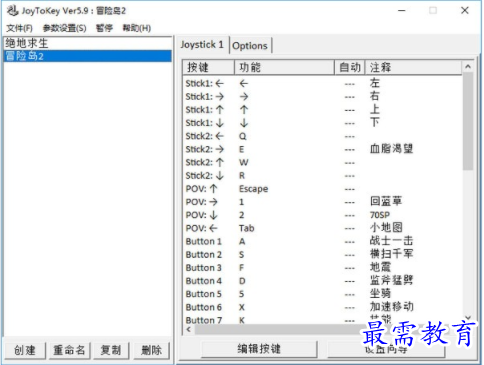Click the 回蓝草 comment cell
Viewport: 484px width, 365px height.
386,201
